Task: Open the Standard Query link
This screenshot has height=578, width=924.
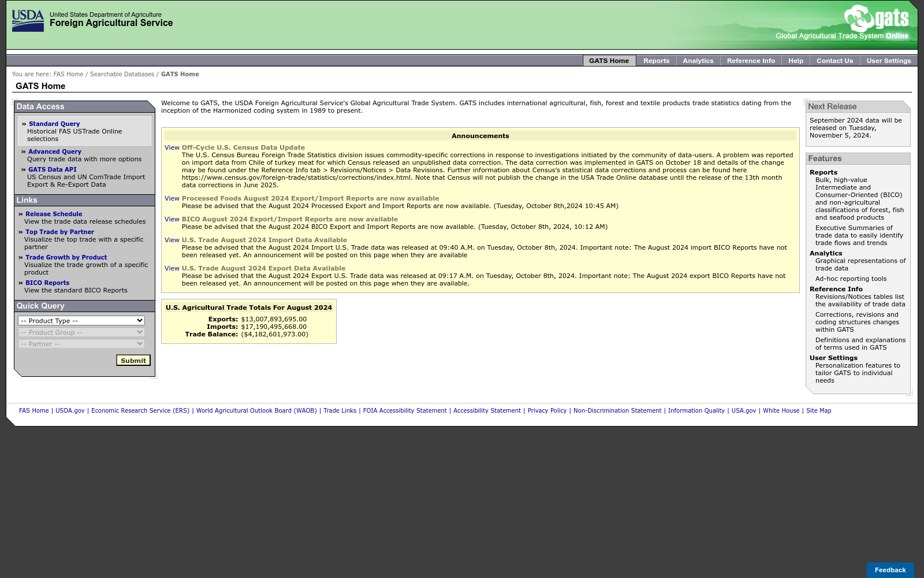Action: [x=54, y=124]
